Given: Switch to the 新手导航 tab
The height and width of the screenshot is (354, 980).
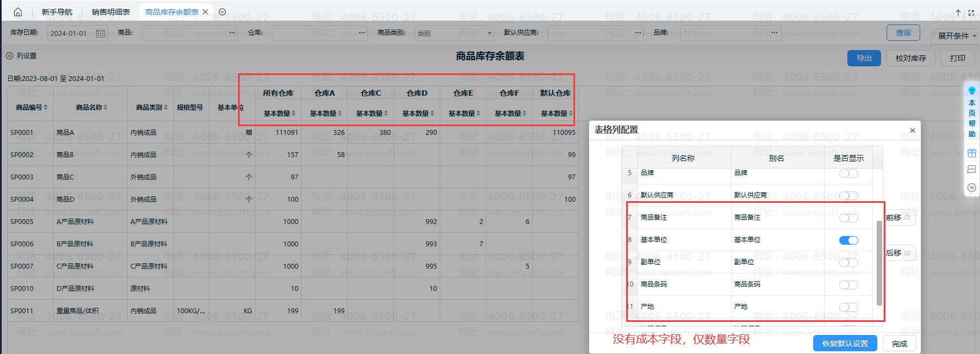Looking at the screenshot, I should tap(57, 12).
